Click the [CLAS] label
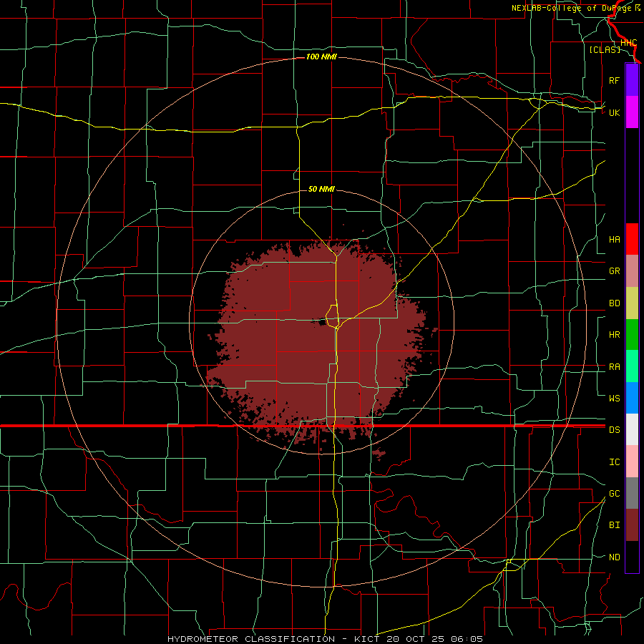The height and width of the screenshot is (644, 644). (x=605, y=49)
